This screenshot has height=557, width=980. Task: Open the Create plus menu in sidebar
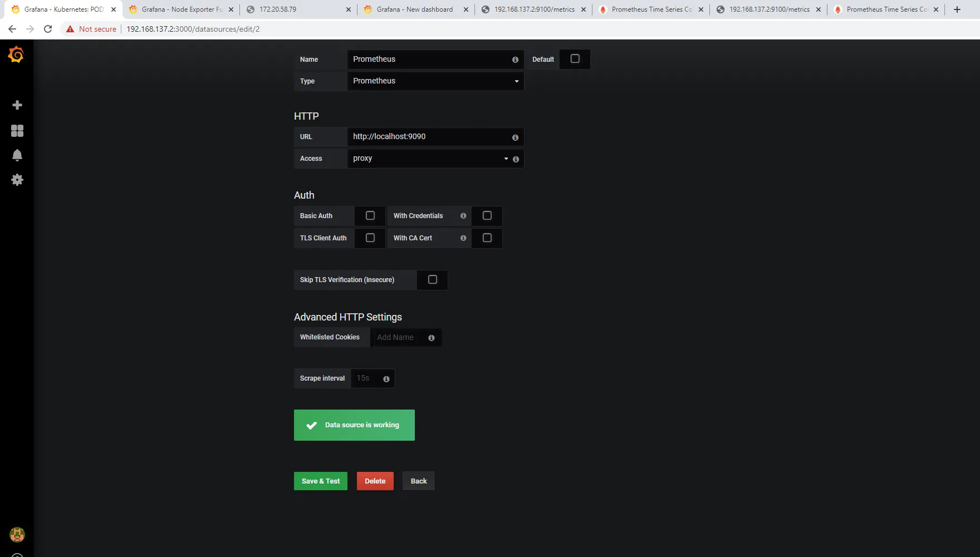pos(17,105)
